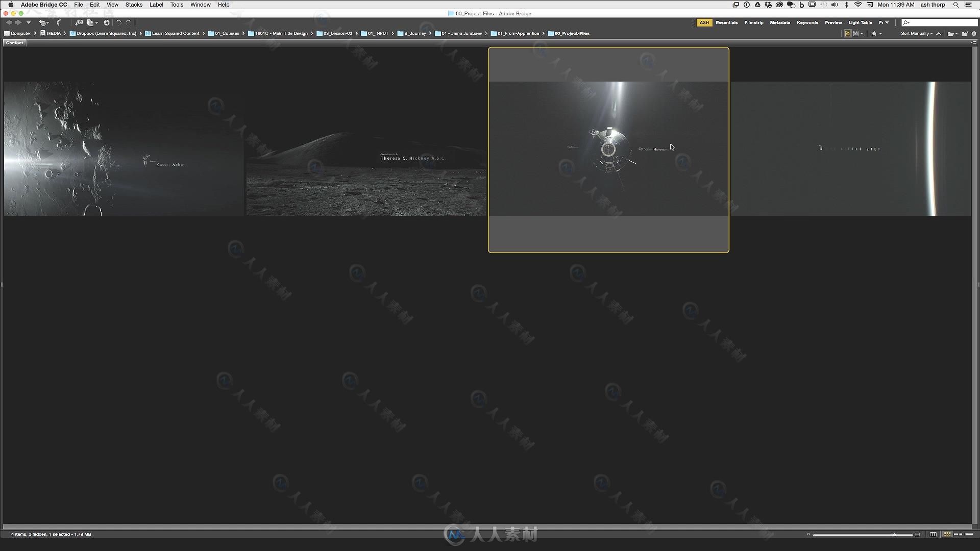Screen dimensions: 980x551
Task: Go to 01_Courses in the path bar
Action: [224, 33]
